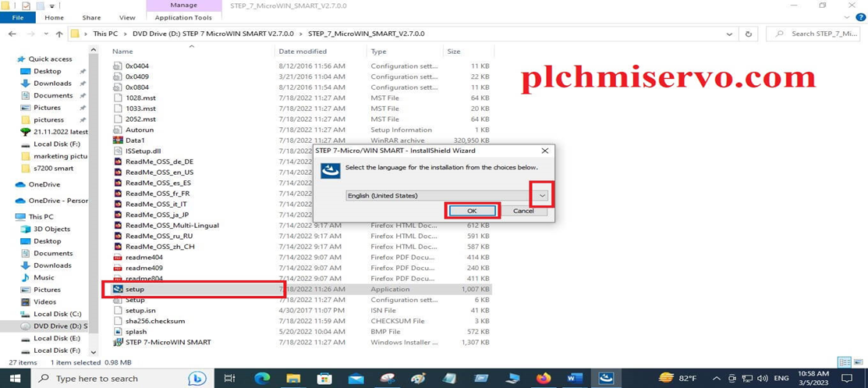
Task: Sort files by Size column
Action: click(453, 52)
